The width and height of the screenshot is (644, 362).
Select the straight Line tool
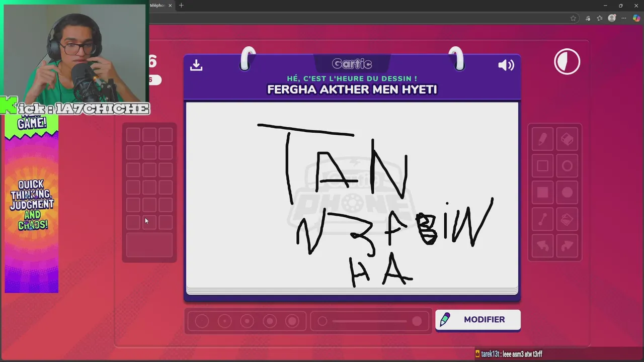click(x=542, y=219)
